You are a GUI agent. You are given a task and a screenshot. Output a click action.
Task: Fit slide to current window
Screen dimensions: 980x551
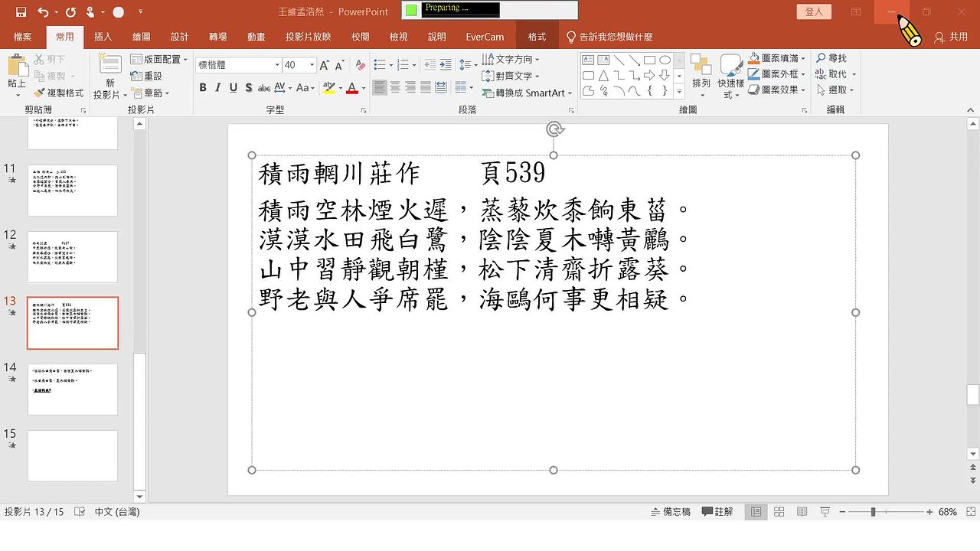coord(969,511)
